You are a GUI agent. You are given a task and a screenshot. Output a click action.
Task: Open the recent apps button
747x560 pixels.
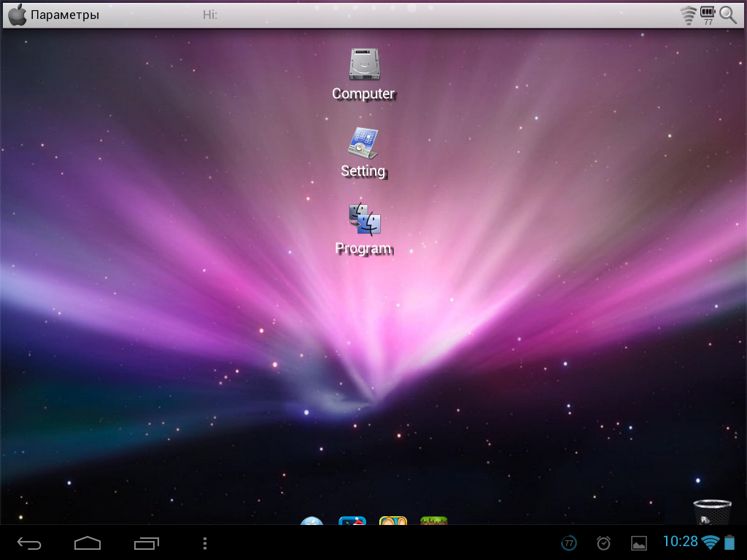146,542
